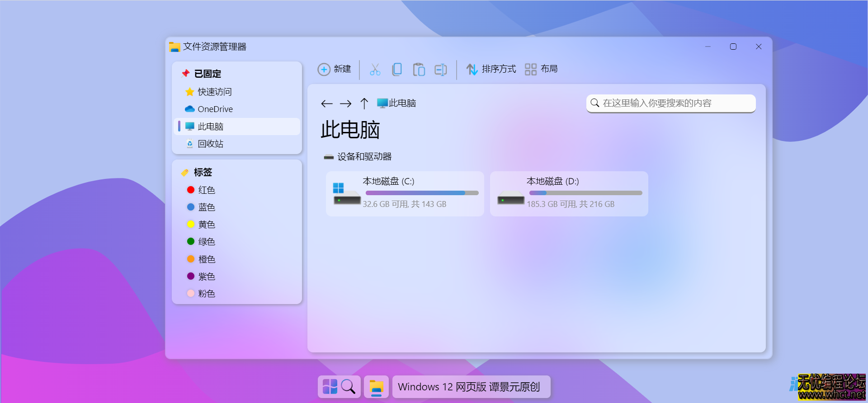The width and height of the screenshot is (868, 403).
Task: Click the paste clipboard icon
Action: 419,70
